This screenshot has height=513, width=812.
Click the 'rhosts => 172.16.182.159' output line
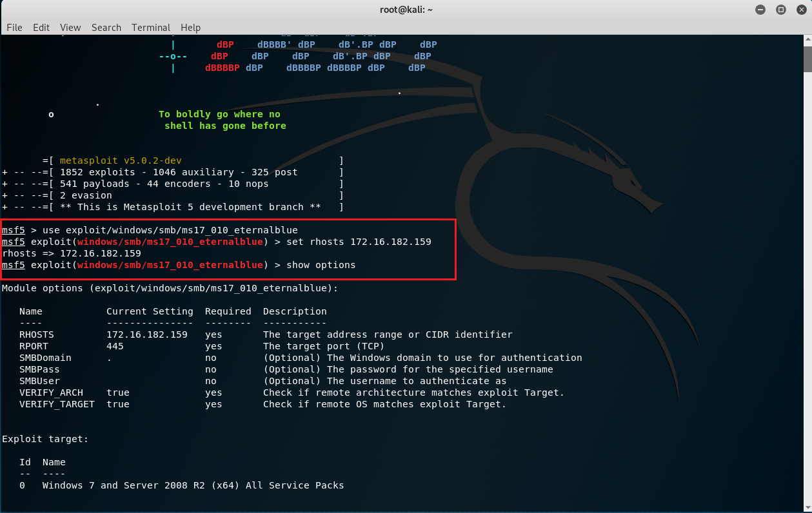(x=72, y=253)
